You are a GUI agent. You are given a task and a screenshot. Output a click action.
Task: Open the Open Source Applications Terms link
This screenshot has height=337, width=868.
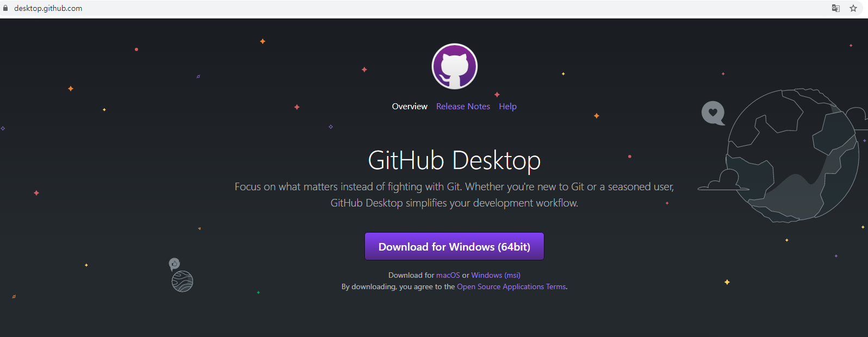tap(511, 286)
